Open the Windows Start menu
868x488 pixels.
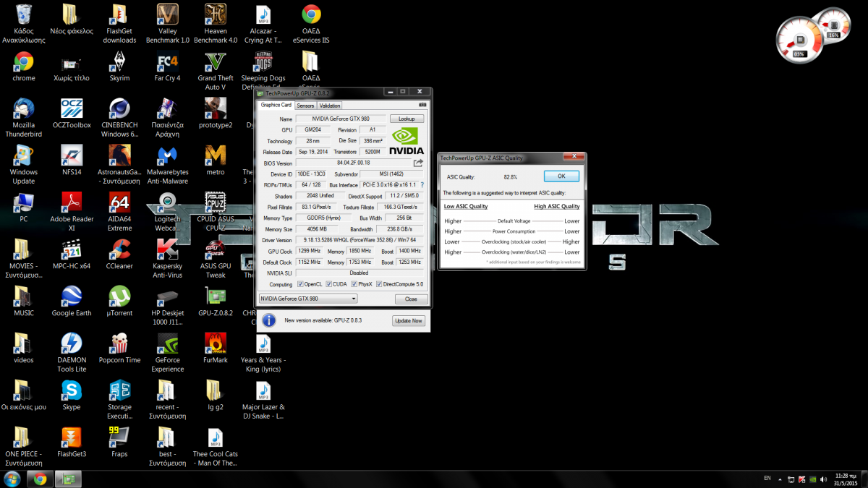12,479
